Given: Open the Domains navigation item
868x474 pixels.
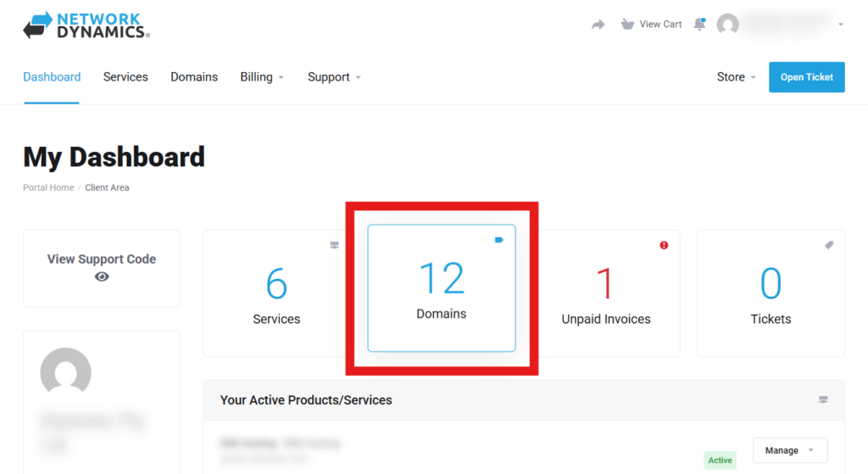Looking at the screenshot, I should pos(194,77).
